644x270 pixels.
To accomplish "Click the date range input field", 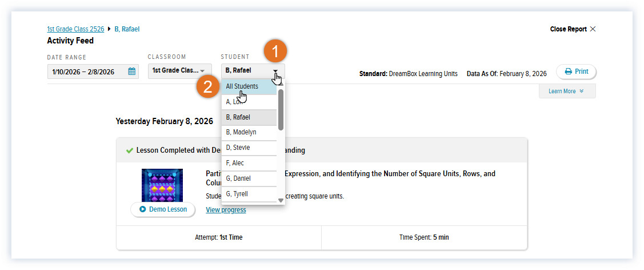I will 93,72.
